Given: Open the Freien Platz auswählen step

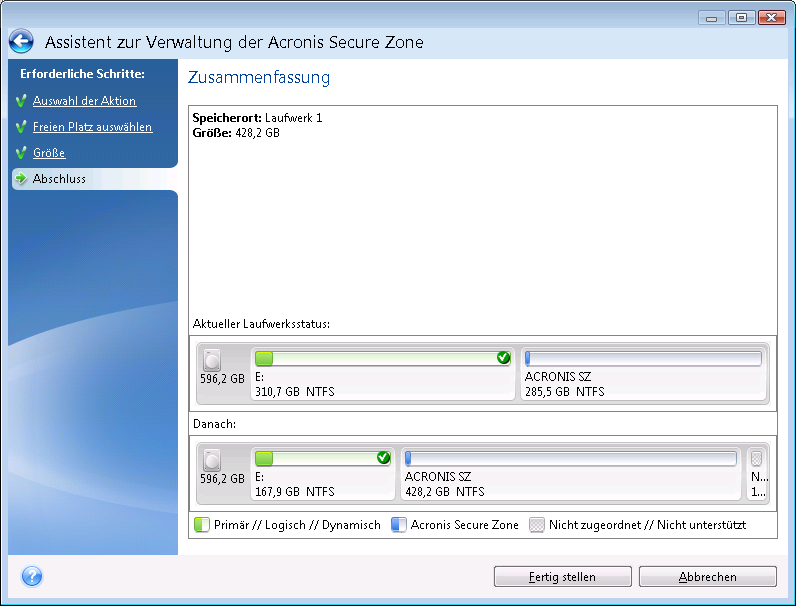Looking at the screenshot, I should pyautogui.click(x=92, y=127).
